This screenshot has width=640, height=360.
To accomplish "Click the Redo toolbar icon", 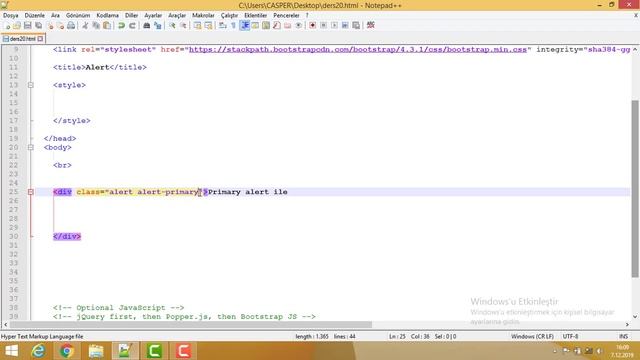I will (x=132, y=25).
